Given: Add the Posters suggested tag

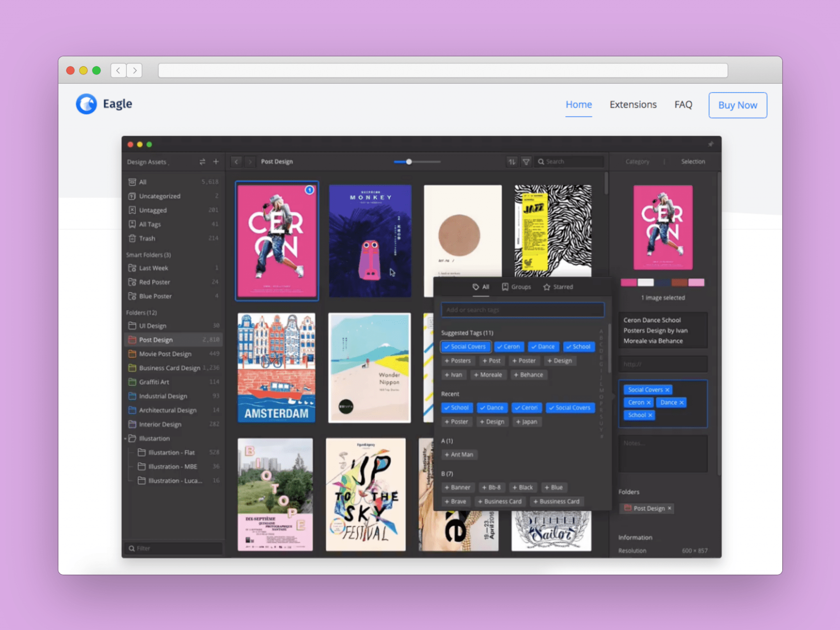Looking at the screenshot, I should pos(458,361).
